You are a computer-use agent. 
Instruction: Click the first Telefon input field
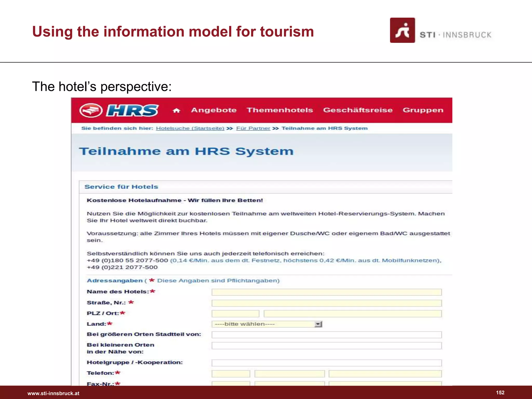231,374
